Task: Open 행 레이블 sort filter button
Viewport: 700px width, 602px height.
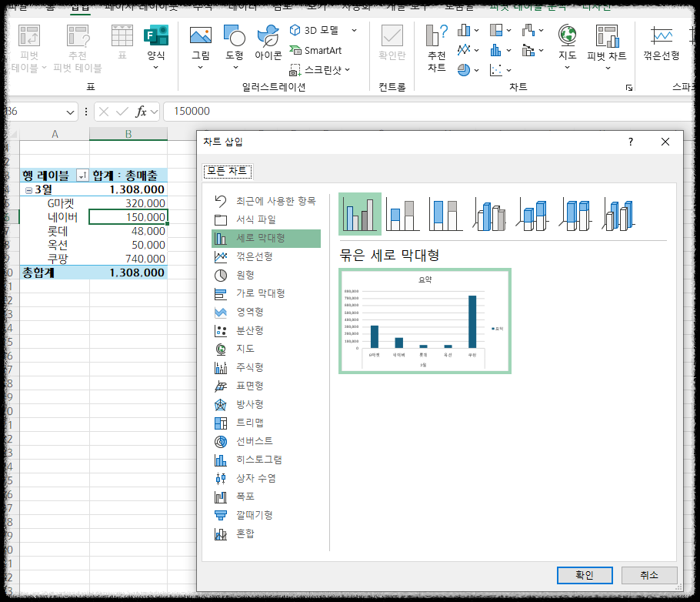Action: coord(82,176)
